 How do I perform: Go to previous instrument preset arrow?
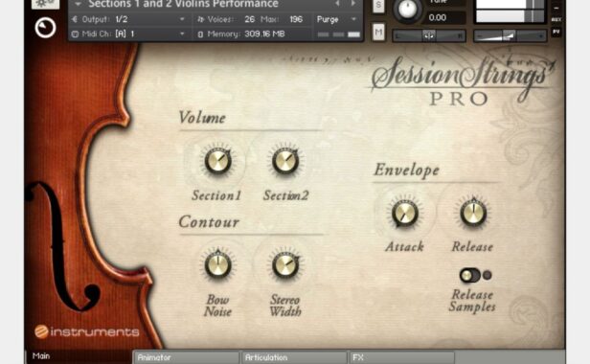click(x=337, y=4)
